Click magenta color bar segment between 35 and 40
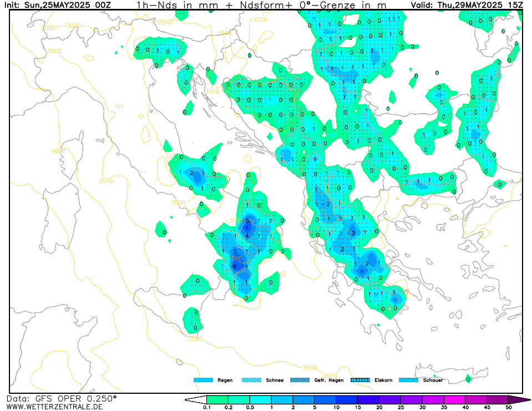The height and width of the screenshot is (411, 532). point(455,400)
